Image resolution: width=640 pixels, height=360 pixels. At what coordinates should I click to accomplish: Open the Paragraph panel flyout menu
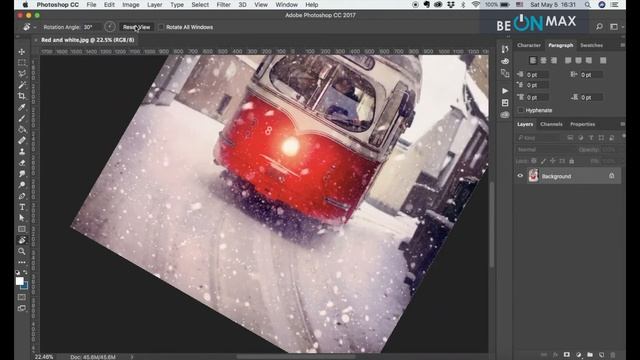(x=622, y=45)
